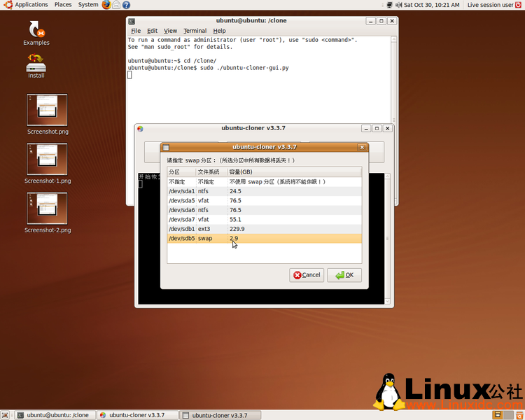Select the /dev/sda1 ntfs row
Image resolution: width=525 pixels, height=420 pixels.
pos(265,191)
